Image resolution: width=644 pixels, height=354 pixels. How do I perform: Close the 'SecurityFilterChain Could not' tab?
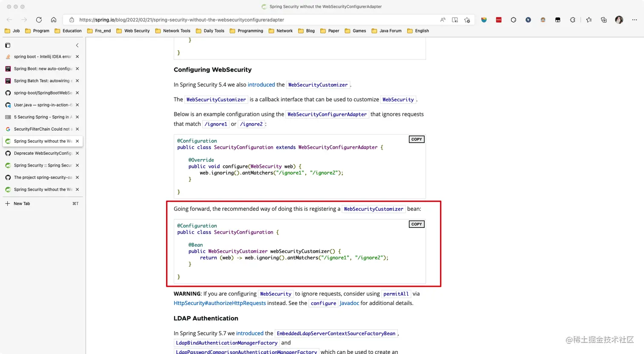pyautogui.click(x=77, y=129)
